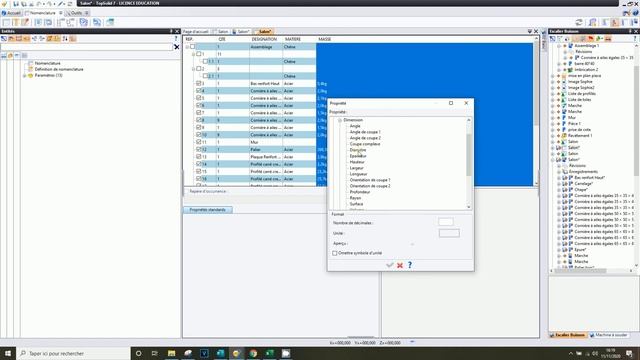The height and width of the screenshot is (360, 640).
Task: Open the Page d'accueil document tab
Action: [x=196, y=31]
